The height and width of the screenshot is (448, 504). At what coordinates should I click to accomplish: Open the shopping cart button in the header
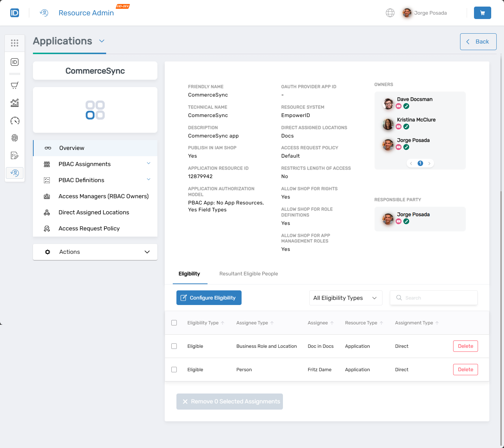(x=482, y=13)
